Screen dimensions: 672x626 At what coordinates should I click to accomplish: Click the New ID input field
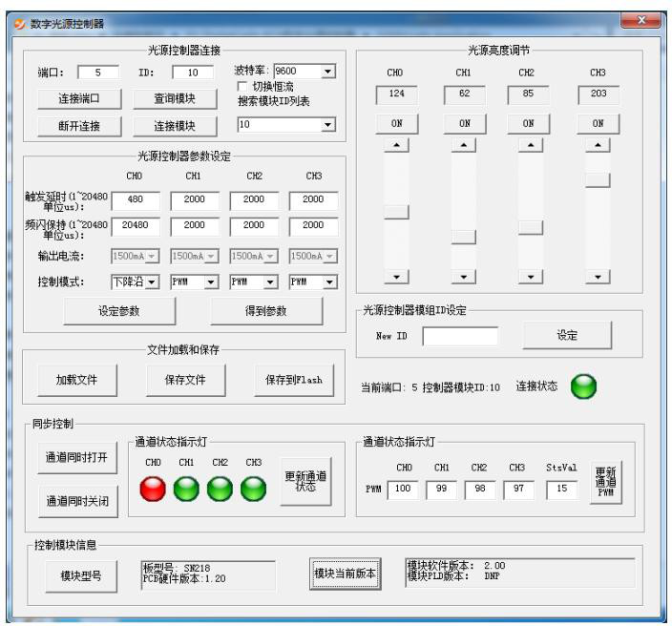(x=460, y=336)
